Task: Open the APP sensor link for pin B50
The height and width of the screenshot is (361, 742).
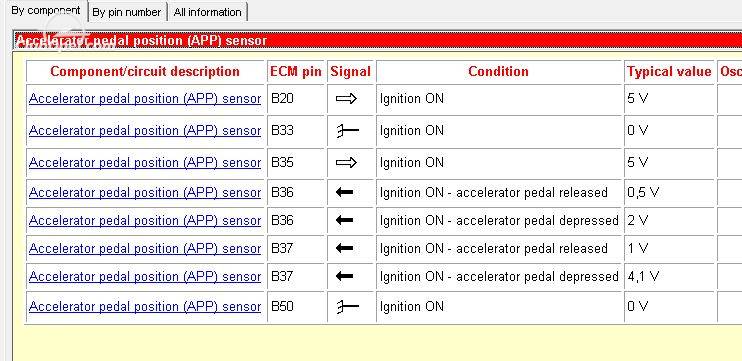Action: (145, 307)
